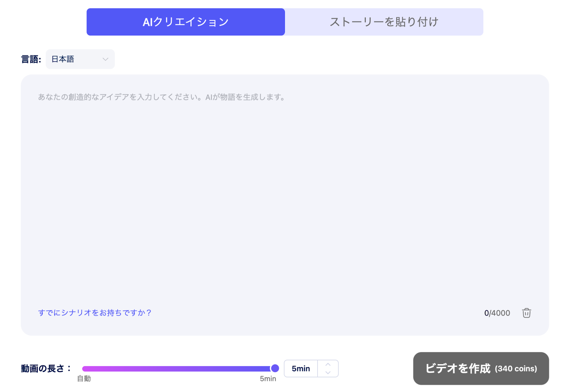Click the 言語 label
Screen dimensions: 565x392
[31, 59]
